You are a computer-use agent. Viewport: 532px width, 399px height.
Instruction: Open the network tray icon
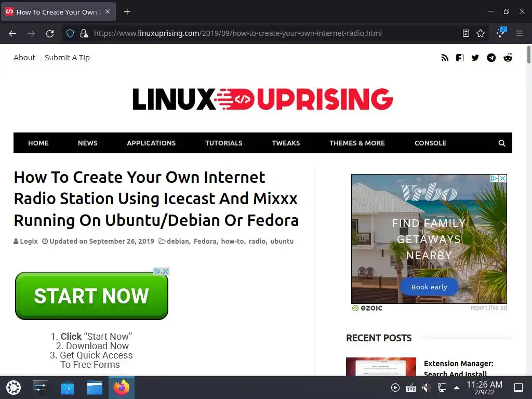click(442, 388)
